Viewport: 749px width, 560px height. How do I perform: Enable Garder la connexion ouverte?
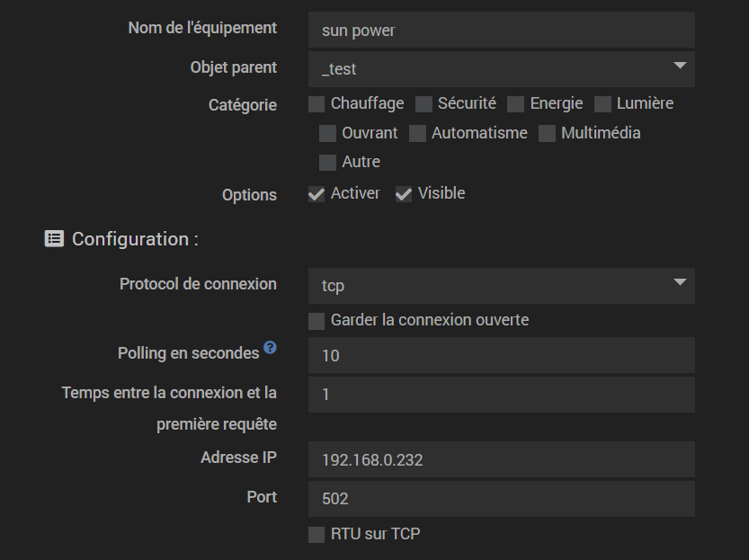(x=317, y=321)
